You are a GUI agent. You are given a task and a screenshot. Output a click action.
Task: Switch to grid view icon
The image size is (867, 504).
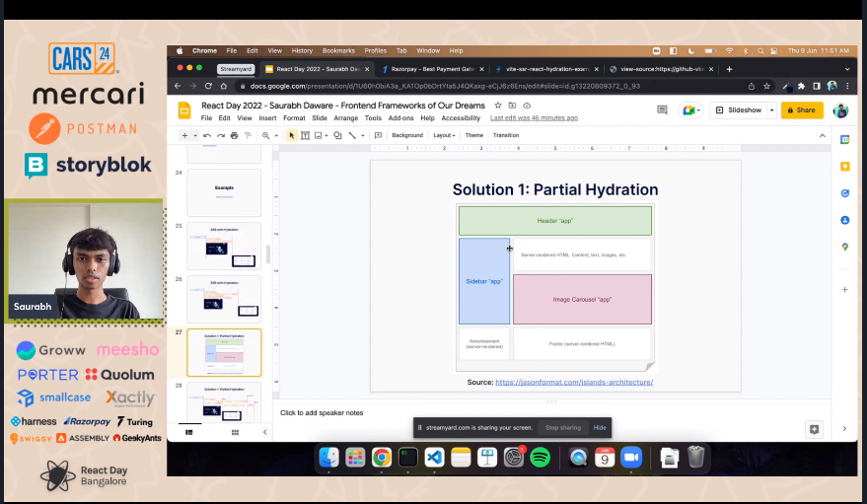[235, 432]
